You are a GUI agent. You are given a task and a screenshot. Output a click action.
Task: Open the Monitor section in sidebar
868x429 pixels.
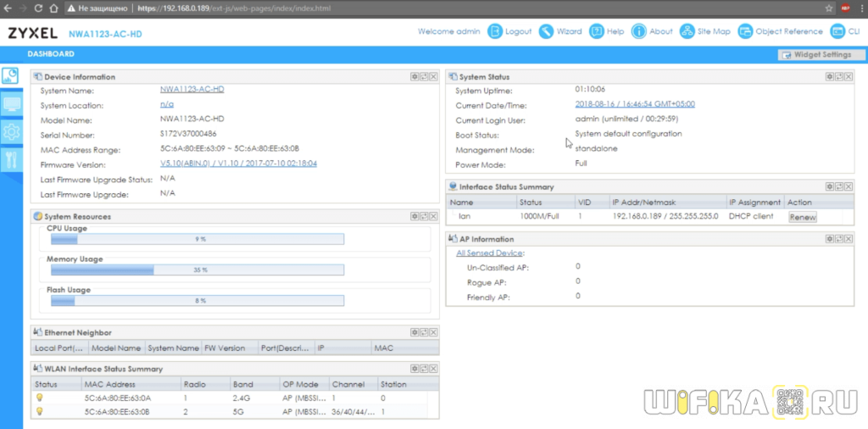11,104
